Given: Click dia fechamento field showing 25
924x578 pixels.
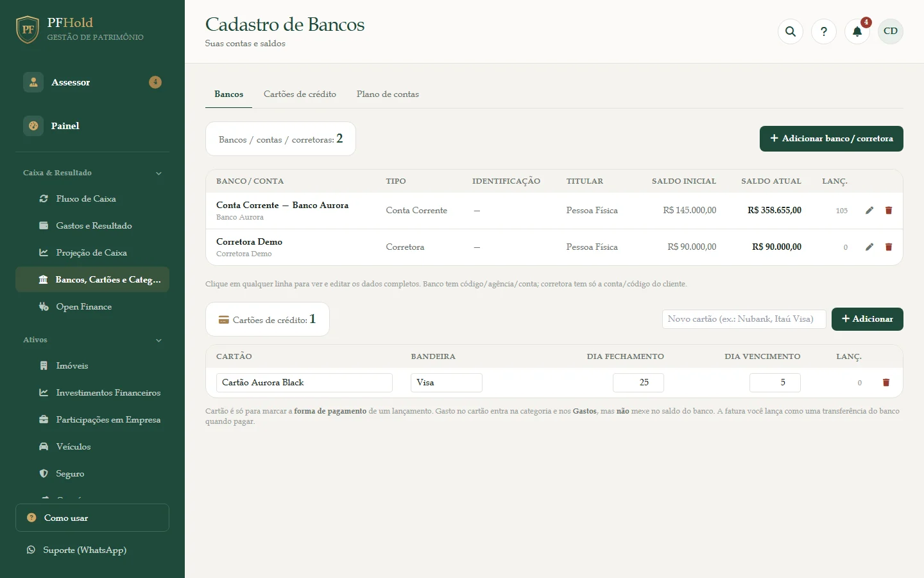Looking at the screenshot, I should click(638, 383).
